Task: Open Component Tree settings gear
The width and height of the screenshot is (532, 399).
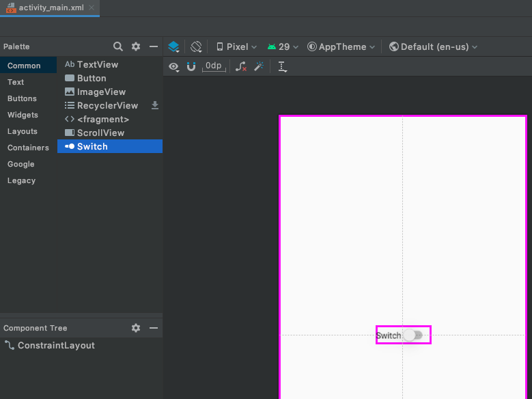Action: (136, 328)
